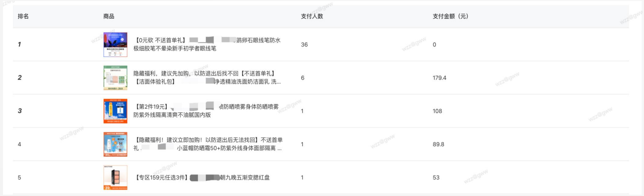644x196 pixels.
Task: Select the payment amount 53 cell
Action: point(436,178)
